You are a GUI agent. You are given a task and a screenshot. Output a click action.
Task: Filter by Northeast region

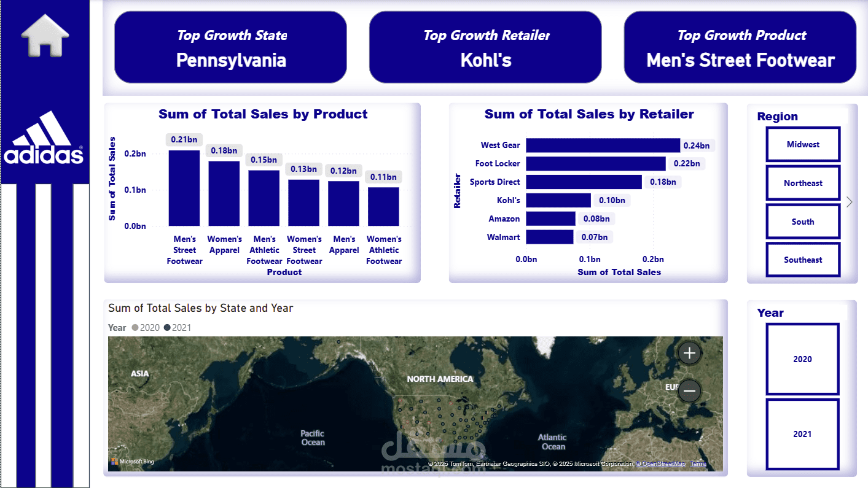[803, 183]
